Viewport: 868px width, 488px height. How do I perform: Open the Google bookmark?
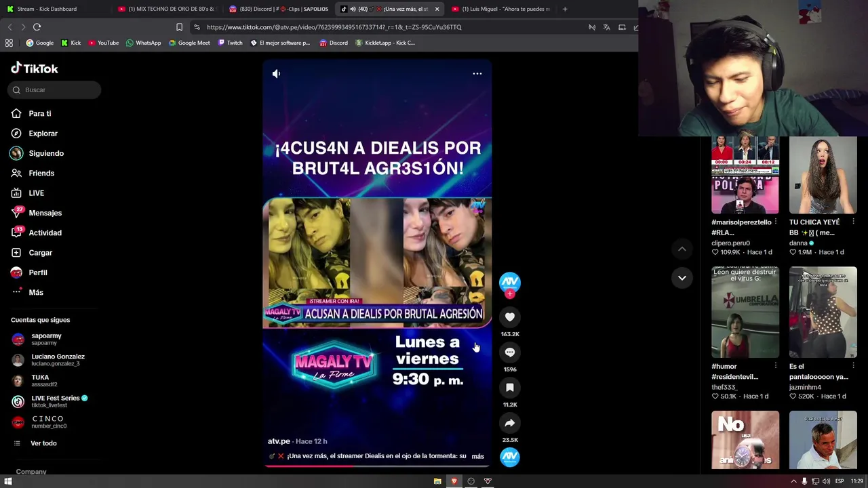pos(40,43)
